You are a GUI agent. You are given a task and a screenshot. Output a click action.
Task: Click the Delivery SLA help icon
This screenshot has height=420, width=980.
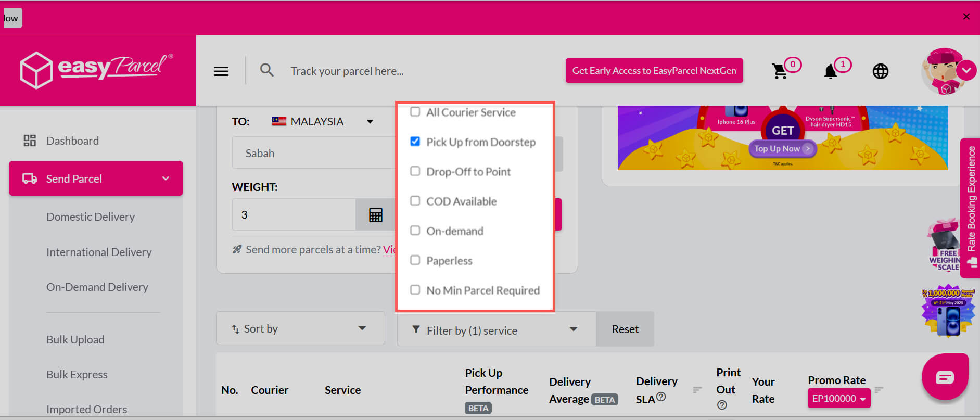(661, 397)
